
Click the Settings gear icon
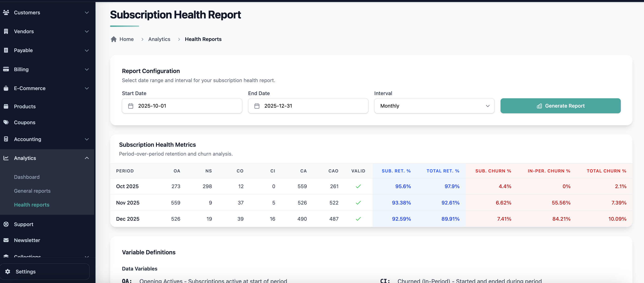(8, 271)
